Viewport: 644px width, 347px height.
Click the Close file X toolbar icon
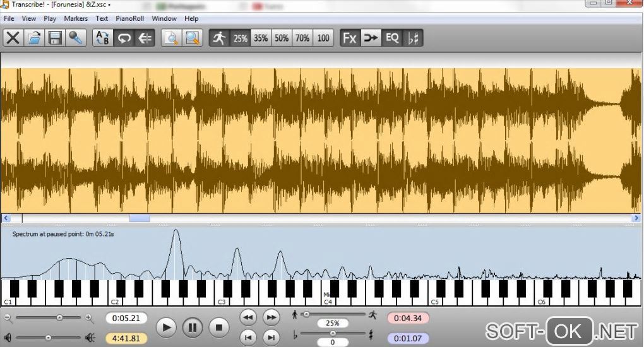tap(13, 38)
